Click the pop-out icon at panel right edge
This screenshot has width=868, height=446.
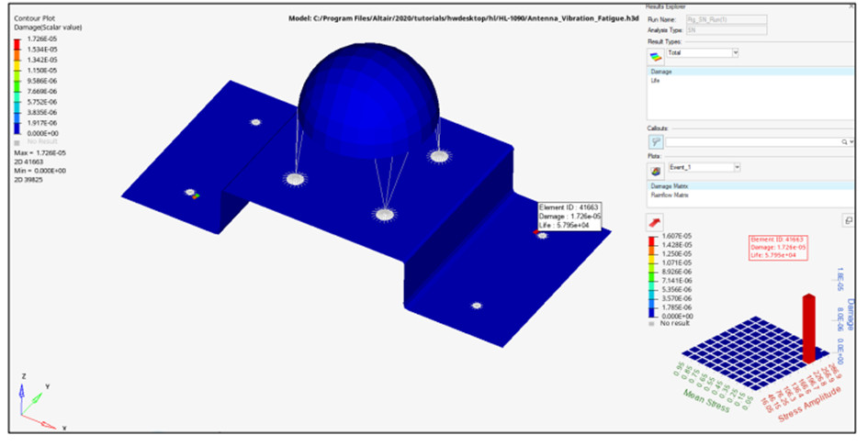point(848,220)
